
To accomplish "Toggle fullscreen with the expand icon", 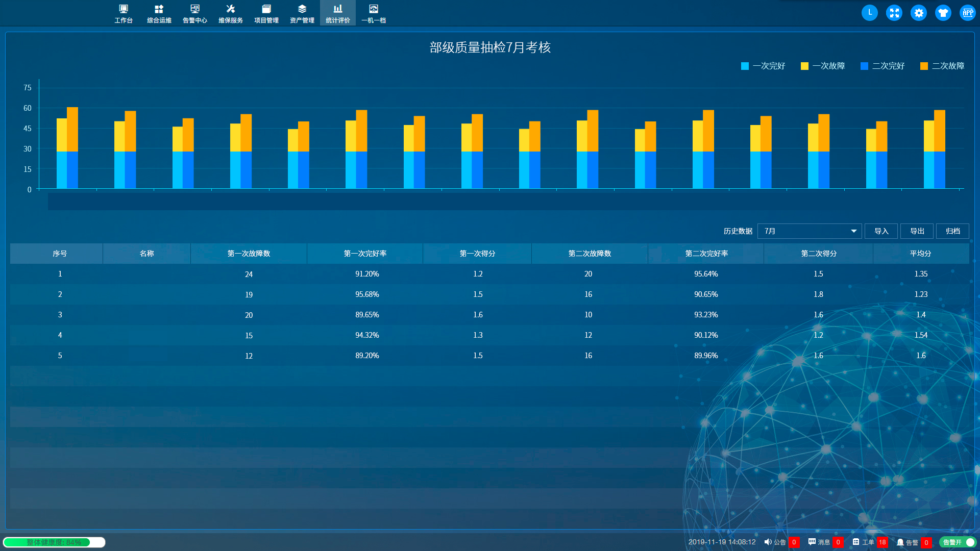I will pos(894,13).
